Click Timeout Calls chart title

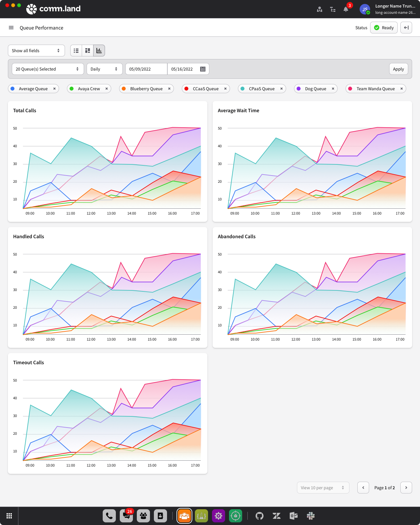(29, 363)
